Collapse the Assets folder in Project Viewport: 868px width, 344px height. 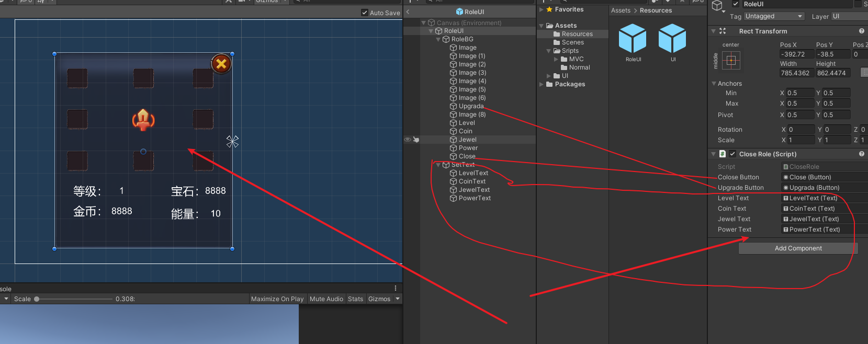pos(542,26)
